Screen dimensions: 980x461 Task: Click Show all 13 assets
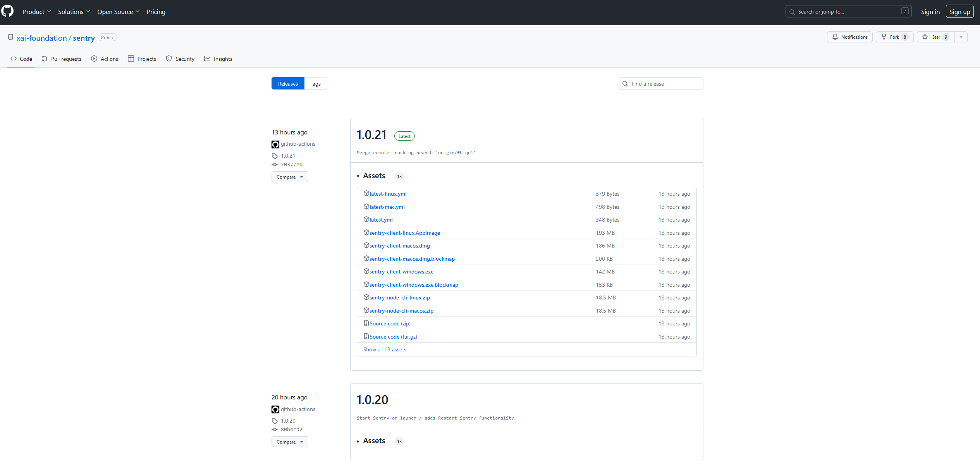(385, 349)
